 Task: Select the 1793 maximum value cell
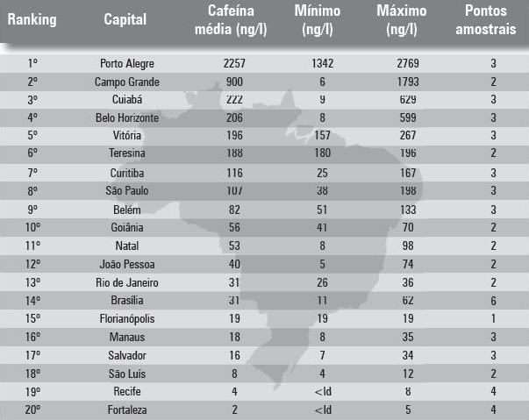[408, 82]
